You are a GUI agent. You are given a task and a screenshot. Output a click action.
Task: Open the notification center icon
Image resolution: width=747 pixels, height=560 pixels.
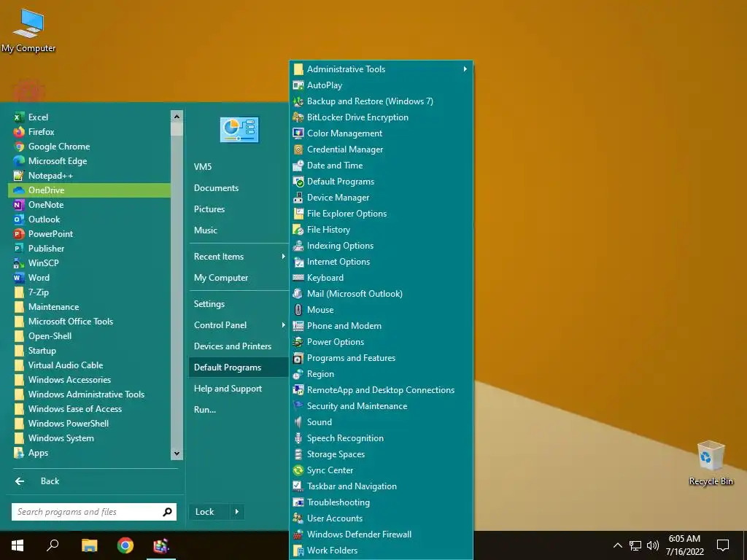(723, 545)
